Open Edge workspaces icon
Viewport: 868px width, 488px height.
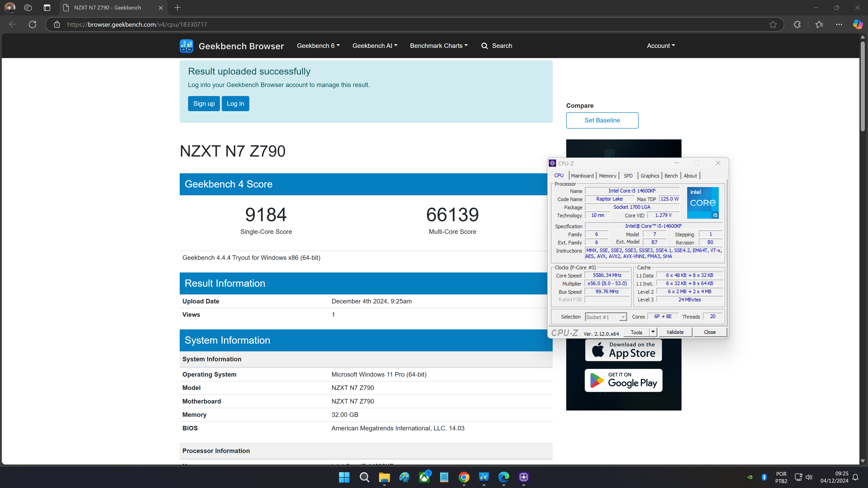pyautogui.click(x=28, y=7)
